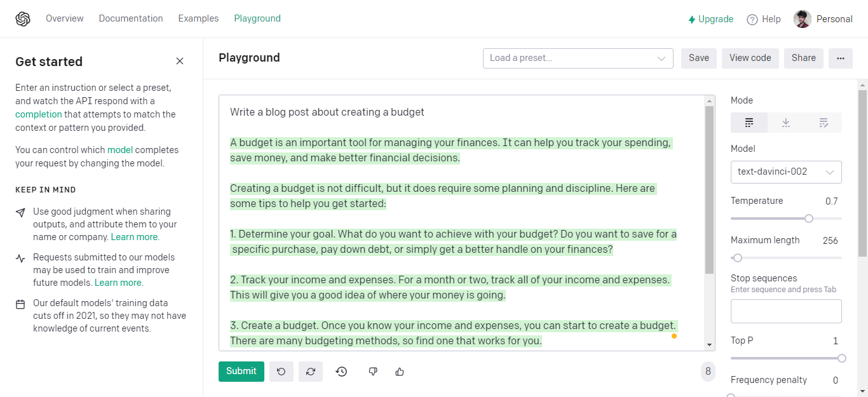The height and width of the screenshot is (397, 868).
Task: Close the Get started panel
Action: [180, 61]
